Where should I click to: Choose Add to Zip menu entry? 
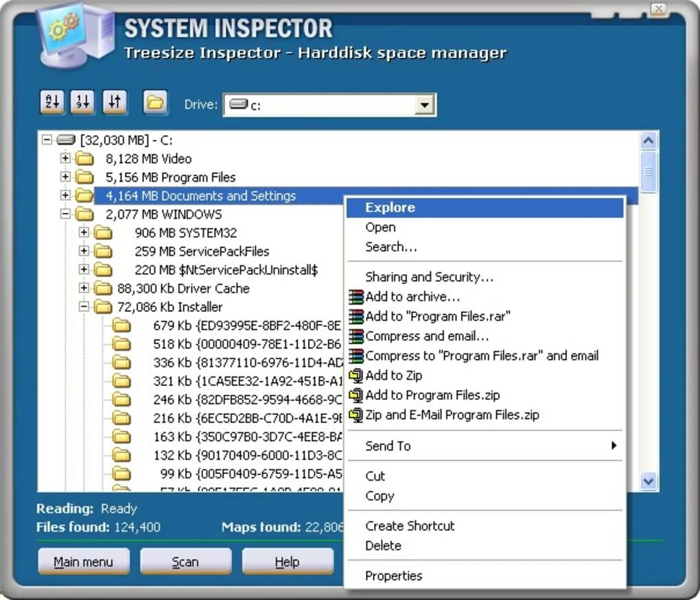485,375
